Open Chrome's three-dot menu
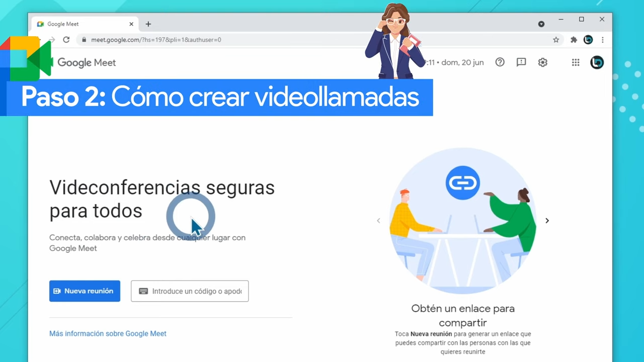644x362 pixels. pyautogui.click(x=602, y=40)
